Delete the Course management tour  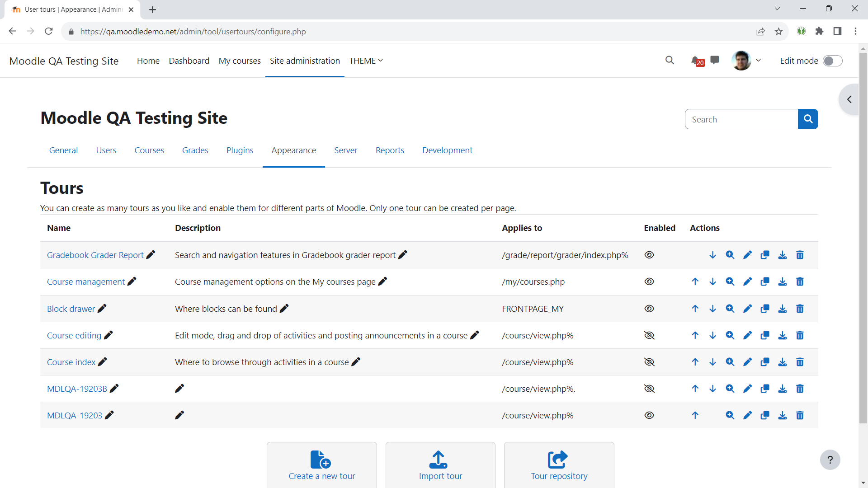tap(800, 282)
